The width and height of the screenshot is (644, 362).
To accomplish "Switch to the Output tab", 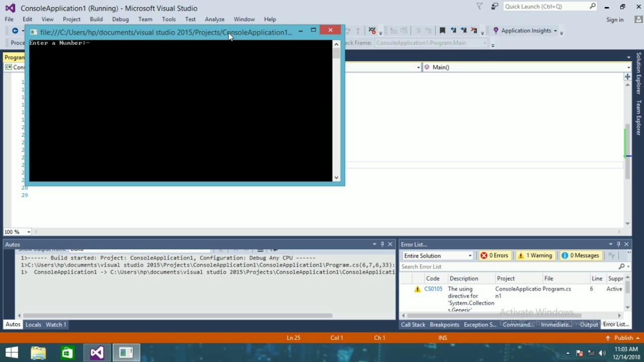I will tap(589, 325).
